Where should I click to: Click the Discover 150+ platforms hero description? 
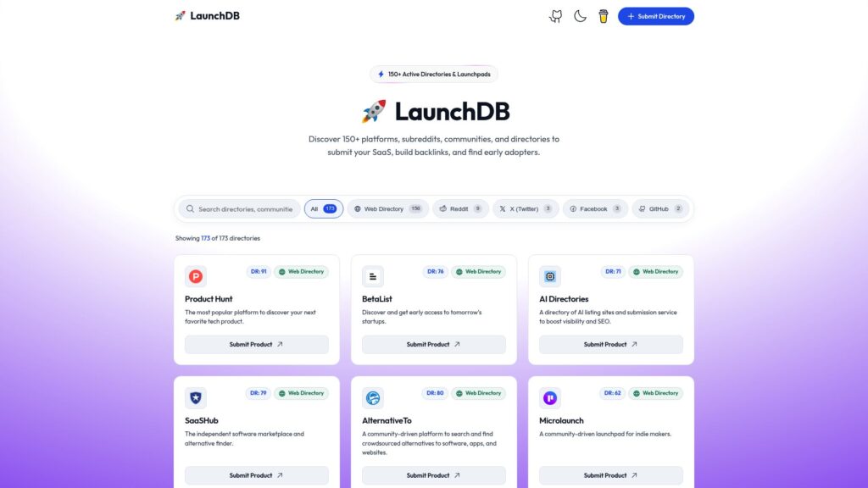(x=433, y=146)
